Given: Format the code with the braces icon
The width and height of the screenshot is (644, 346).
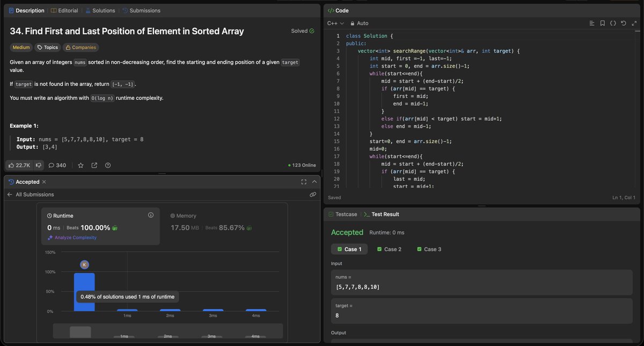Looking at the screenshot, I should (x=613, y=23).
